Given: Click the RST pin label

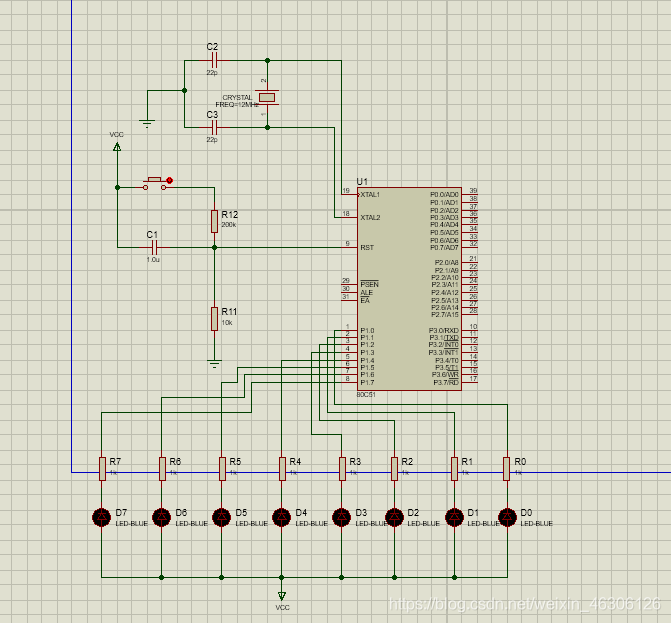Looking at the screenshot, I should 367,248.
